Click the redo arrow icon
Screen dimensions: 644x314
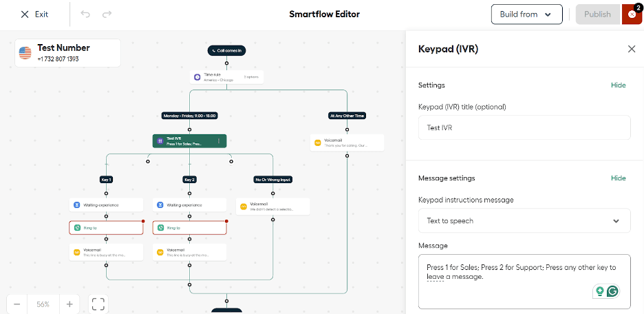pos(107,14)
